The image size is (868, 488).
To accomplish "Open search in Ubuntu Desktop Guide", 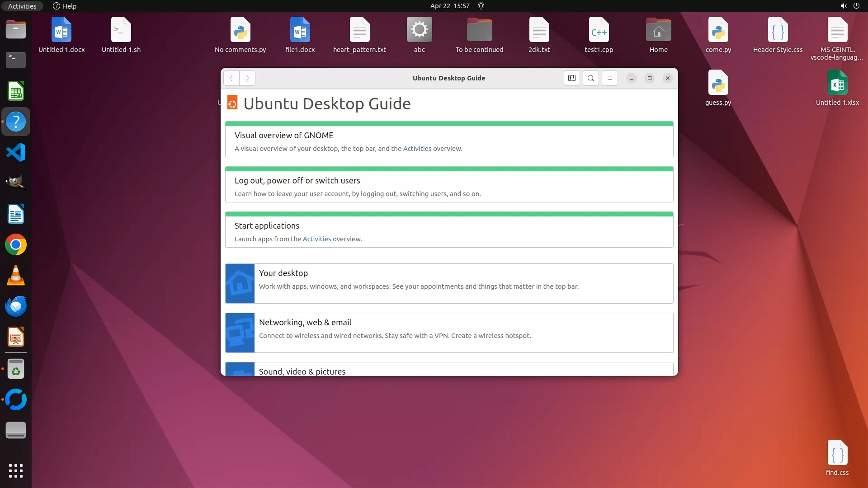I will 590,78.
